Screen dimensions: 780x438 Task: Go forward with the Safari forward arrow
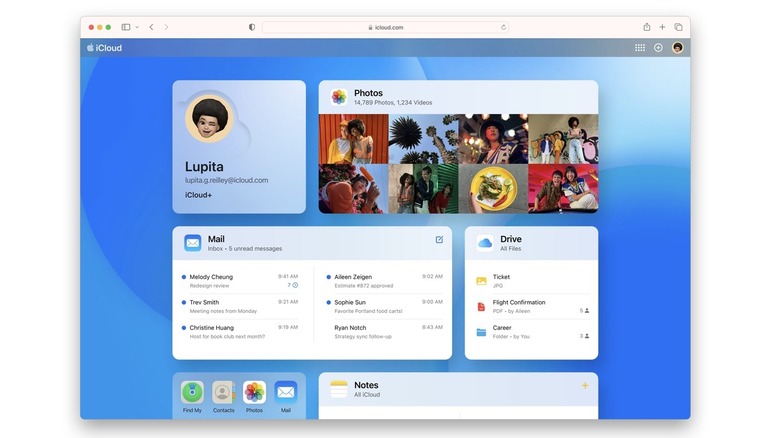(x=166, y=27)
